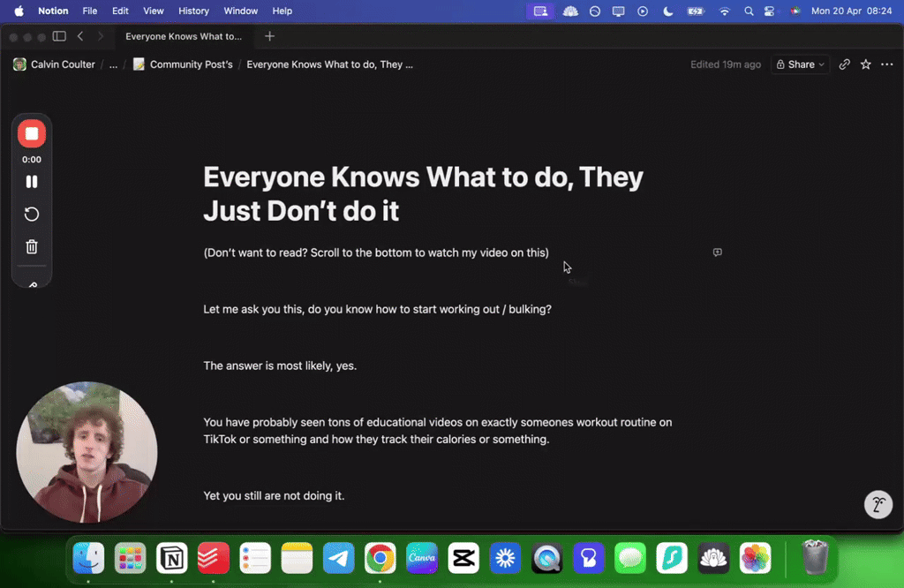This screenshot has height=588, width=904.
Task: Add a comment using the comment bubble icon
Action: pyautogui.click(x=717, y=253)
